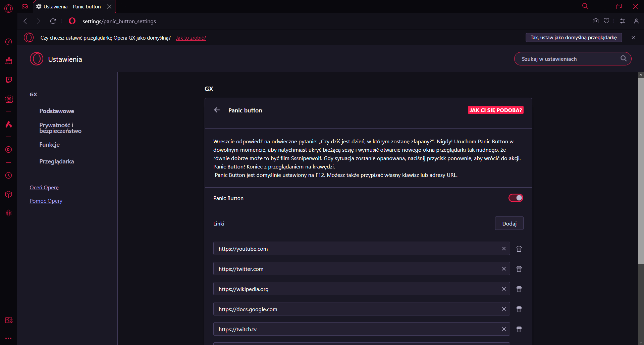Set Opera GX as default browser
Image resolution: width=644 pixels, height=345 pixels.
click(573, 38)
